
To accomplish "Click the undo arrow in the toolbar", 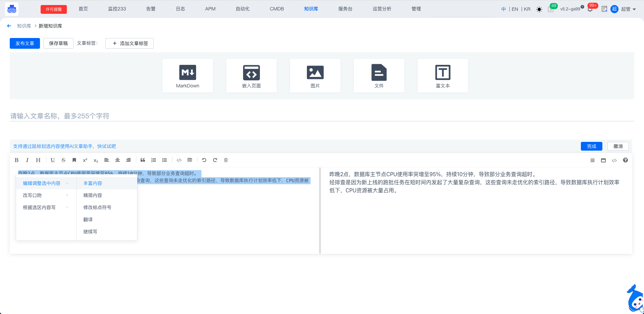I will [x=204, y=160].
